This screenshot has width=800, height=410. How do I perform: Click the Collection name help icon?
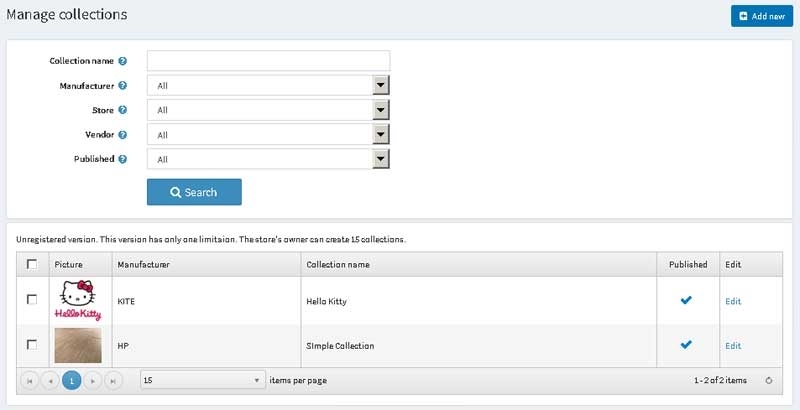tap(122, 61)
